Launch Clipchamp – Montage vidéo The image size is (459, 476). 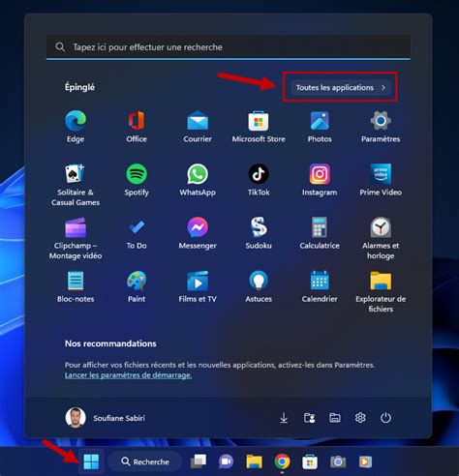pyautogui.click(x=76, y=239)
